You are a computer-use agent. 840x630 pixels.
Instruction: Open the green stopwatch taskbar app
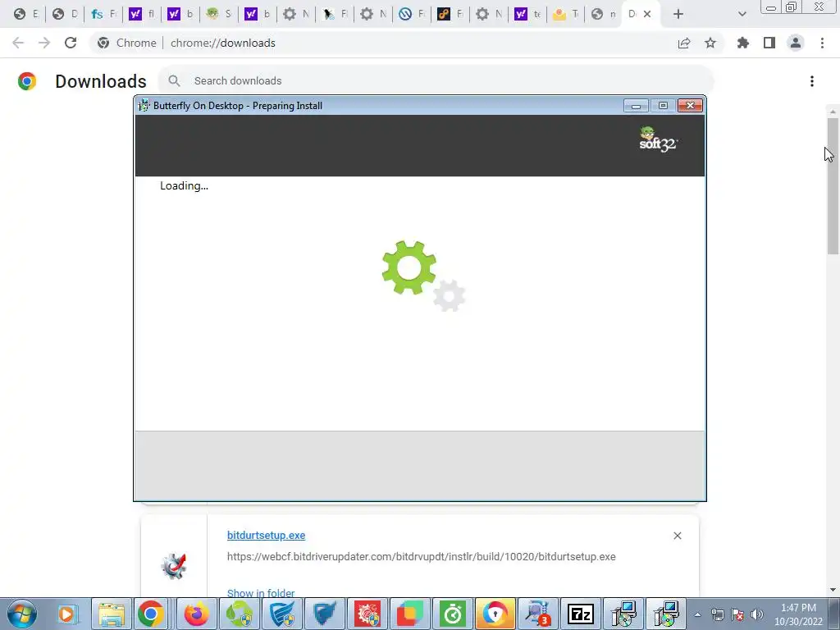click(x=453, y=614)
